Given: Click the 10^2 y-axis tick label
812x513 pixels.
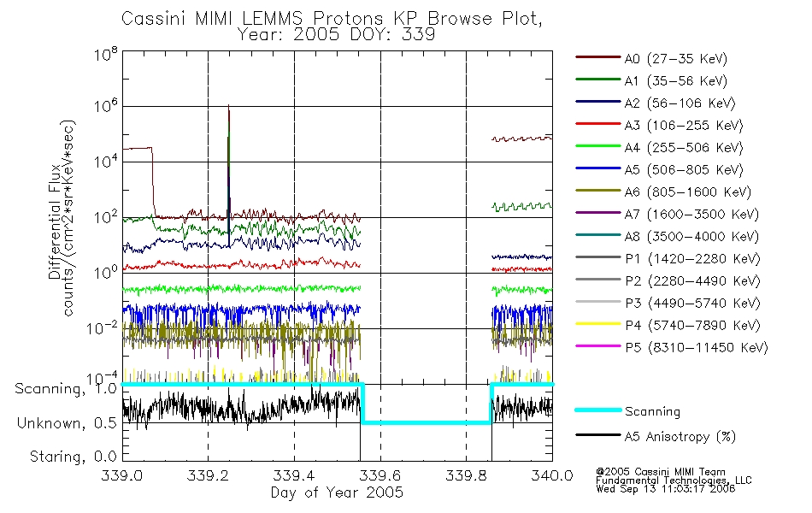Looking at the screenshot, I should tap(106, 218).
